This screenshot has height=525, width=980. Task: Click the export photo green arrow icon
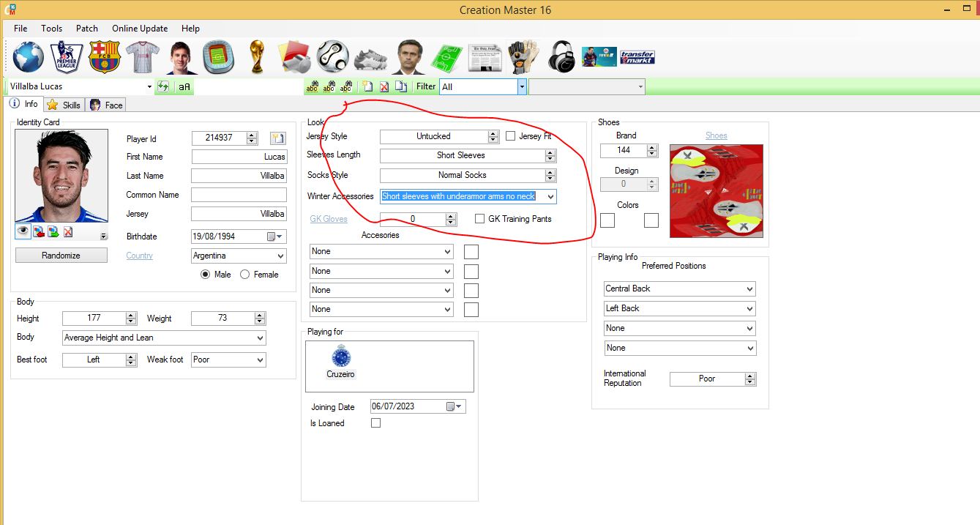[x=53, y=231]
